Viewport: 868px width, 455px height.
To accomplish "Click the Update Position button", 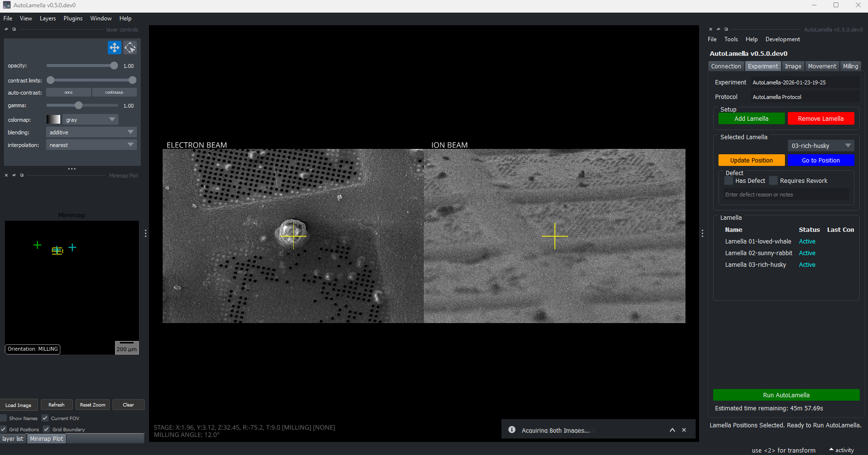I will (x=751, y=161).
